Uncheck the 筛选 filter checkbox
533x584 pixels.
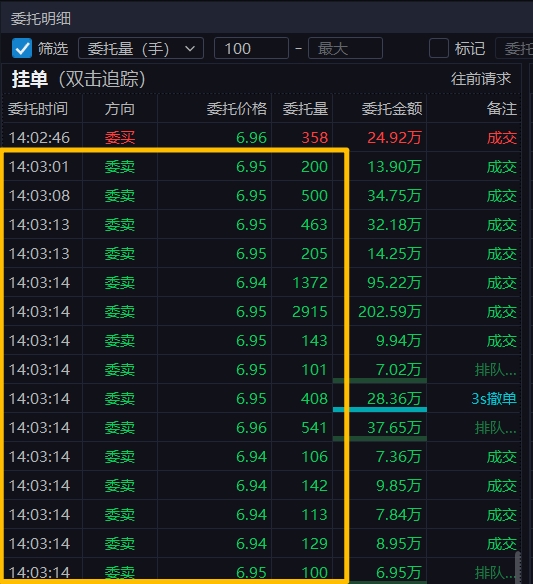click(22, 48)
